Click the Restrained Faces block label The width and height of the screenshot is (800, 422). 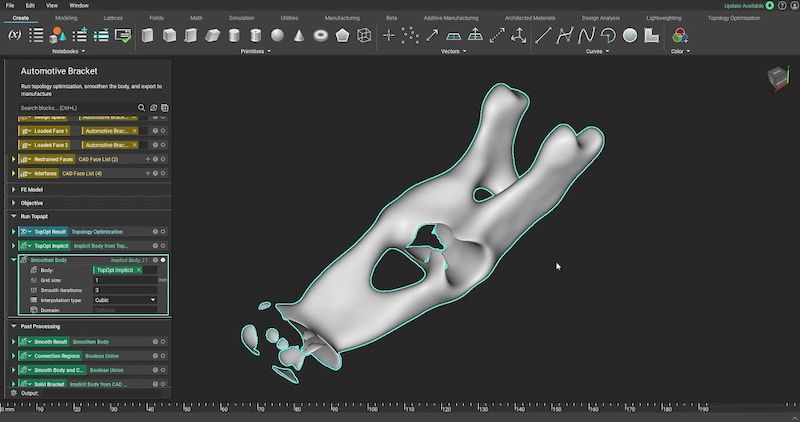point(54,159)
